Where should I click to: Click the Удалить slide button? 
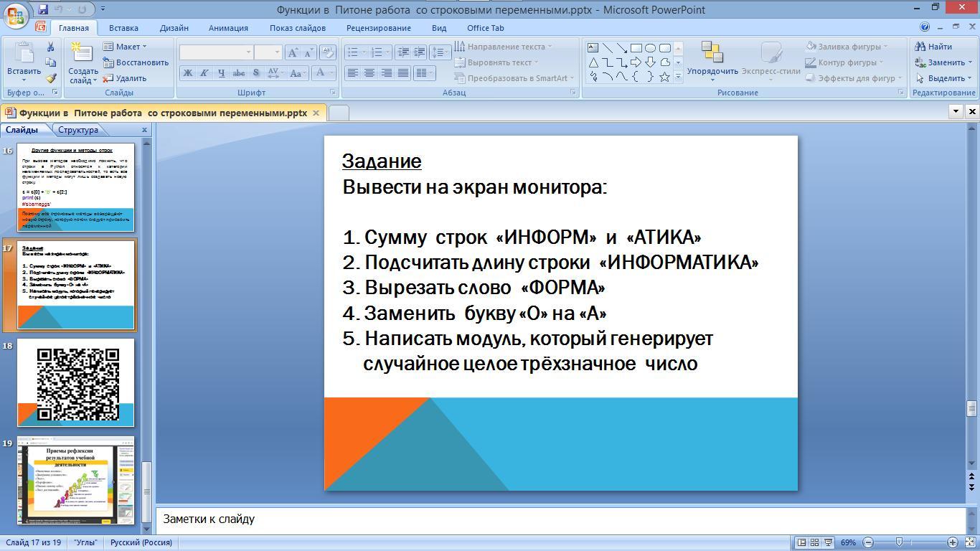[125, 78]
